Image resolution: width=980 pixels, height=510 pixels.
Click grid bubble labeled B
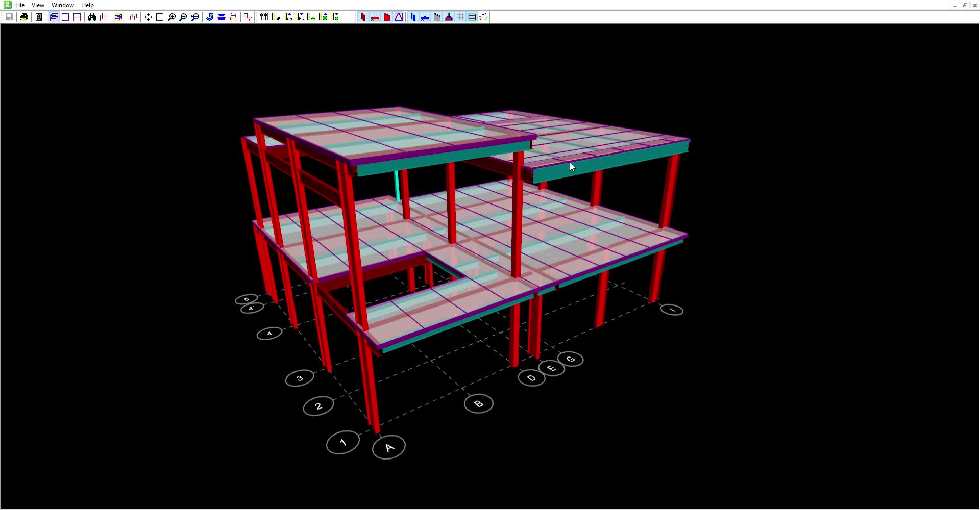[478, 404]
